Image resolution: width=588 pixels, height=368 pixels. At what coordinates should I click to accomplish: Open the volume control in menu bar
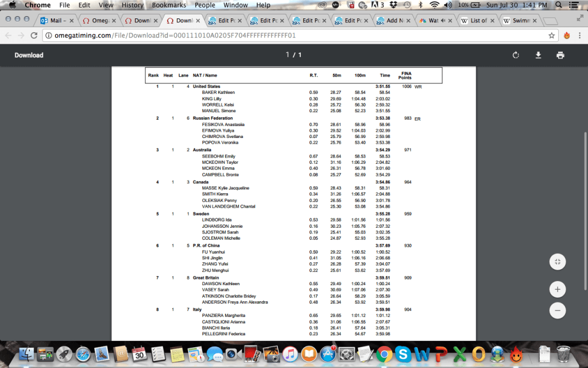(448, 5)
